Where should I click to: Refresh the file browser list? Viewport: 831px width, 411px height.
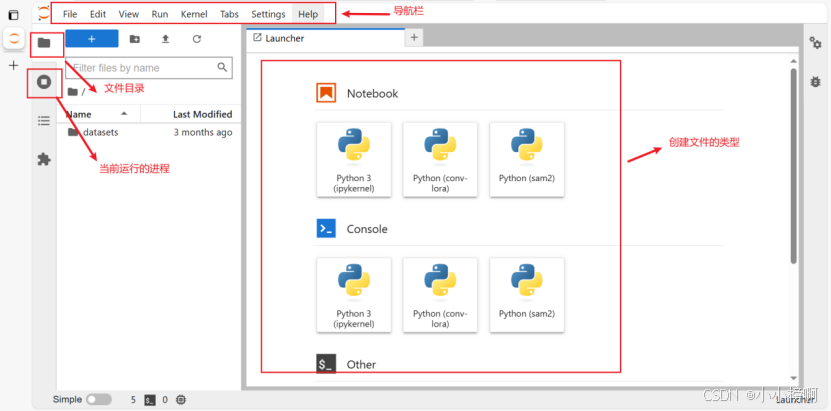pos(197,39)
